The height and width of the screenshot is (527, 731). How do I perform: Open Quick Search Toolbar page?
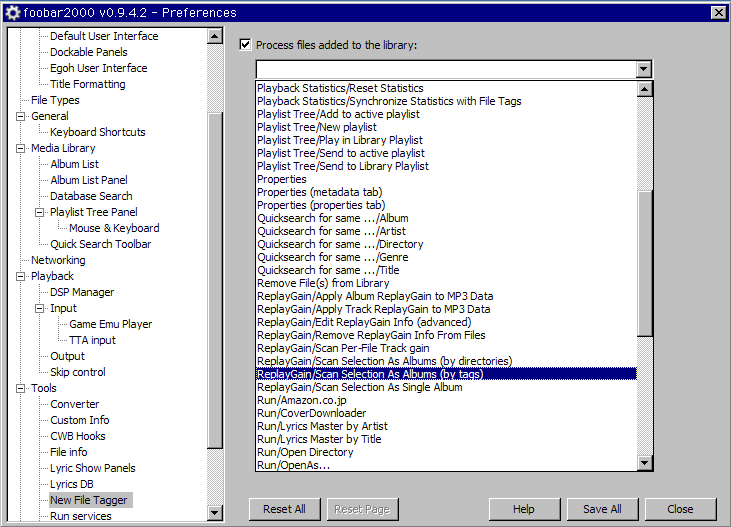[x=101, y=244]
